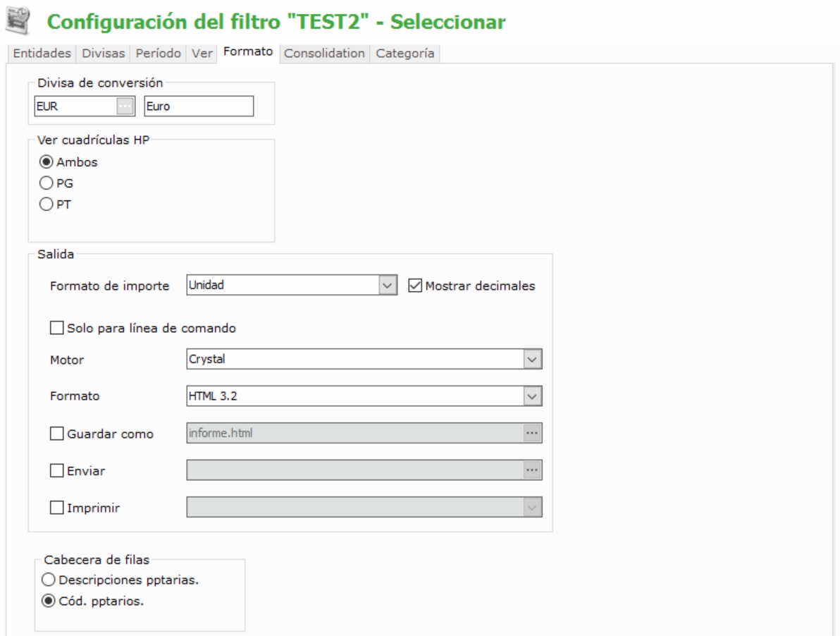This screenshot has height=636, width=840.
Task: Go to the Categoría tab
Action: (404, 54)
